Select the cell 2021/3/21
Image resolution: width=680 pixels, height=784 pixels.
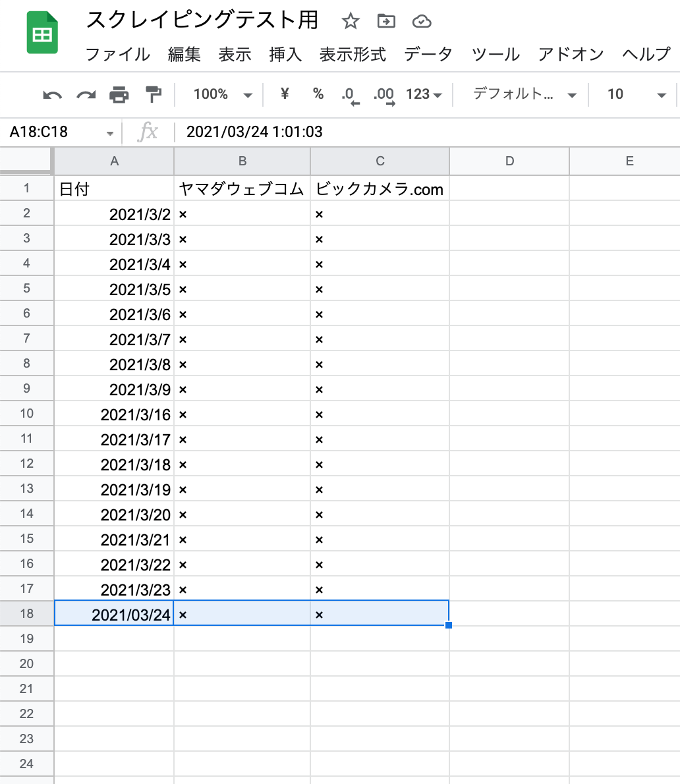114,538
